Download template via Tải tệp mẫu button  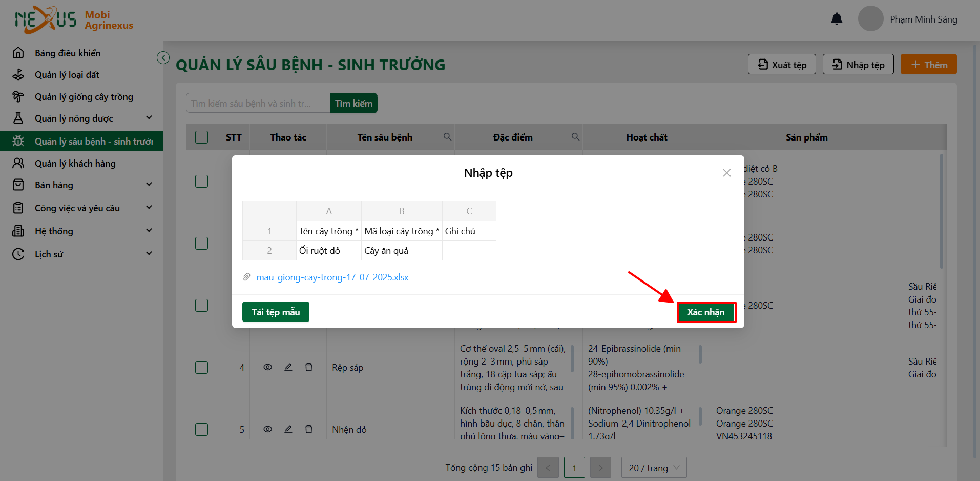coord(276,312)
